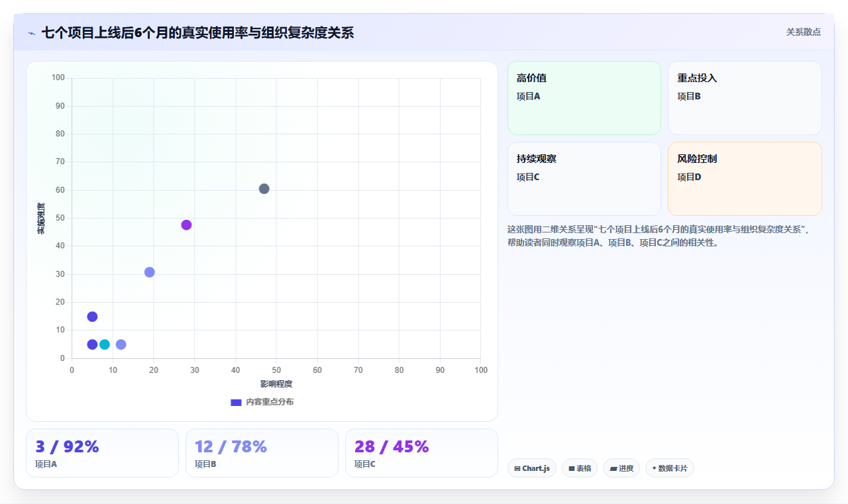The height and width of the screenshot is (504, 848).
Task: Click the 实施难度 y-axis title
Action: click(41, 219)
